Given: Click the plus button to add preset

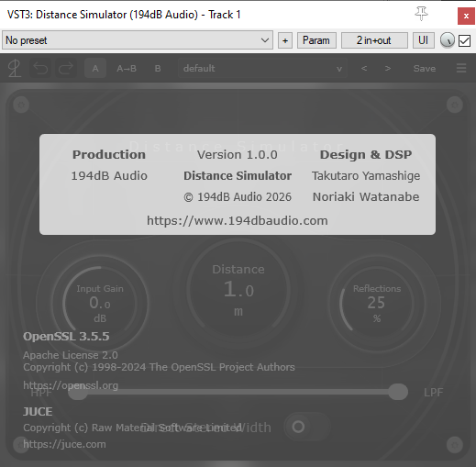Looking at the screenshot, I should tap(285, 40).
